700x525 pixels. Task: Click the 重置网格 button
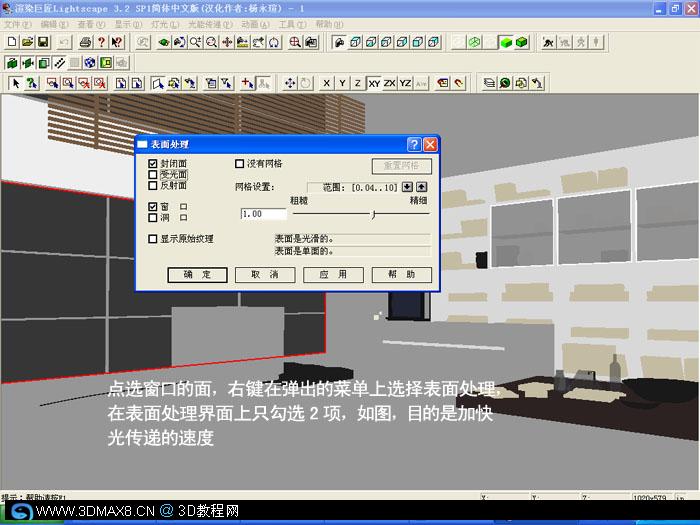tap(402, 166)
